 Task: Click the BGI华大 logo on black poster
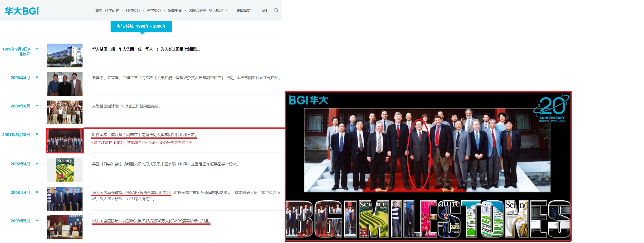[x=308, y=100]
